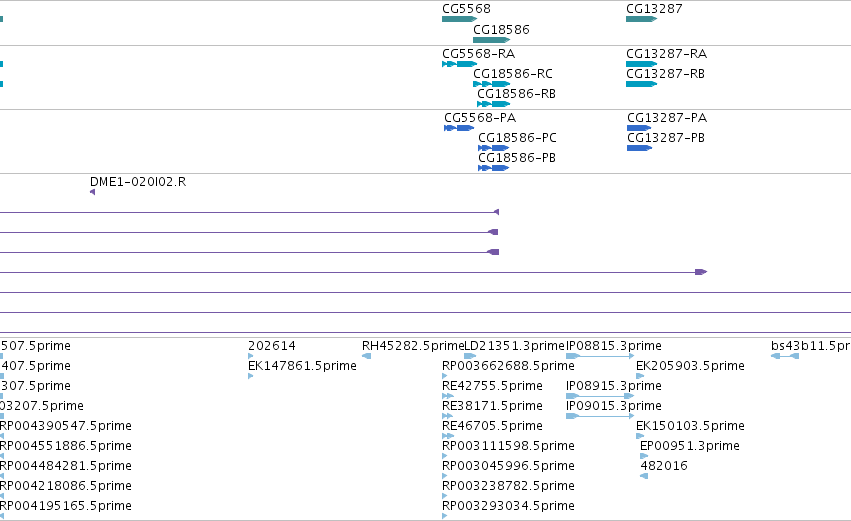
Task: Select the IP09015.3prime EST glyph
Action: [600, 416]
